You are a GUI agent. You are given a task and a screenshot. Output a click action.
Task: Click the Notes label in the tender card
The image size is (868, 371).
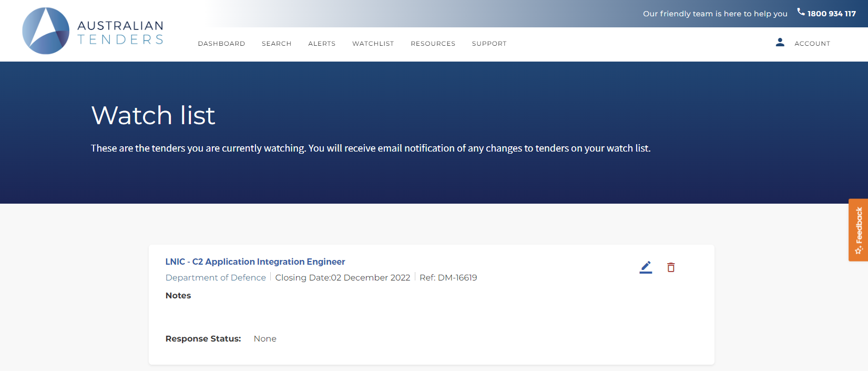[x=178, y=296]
